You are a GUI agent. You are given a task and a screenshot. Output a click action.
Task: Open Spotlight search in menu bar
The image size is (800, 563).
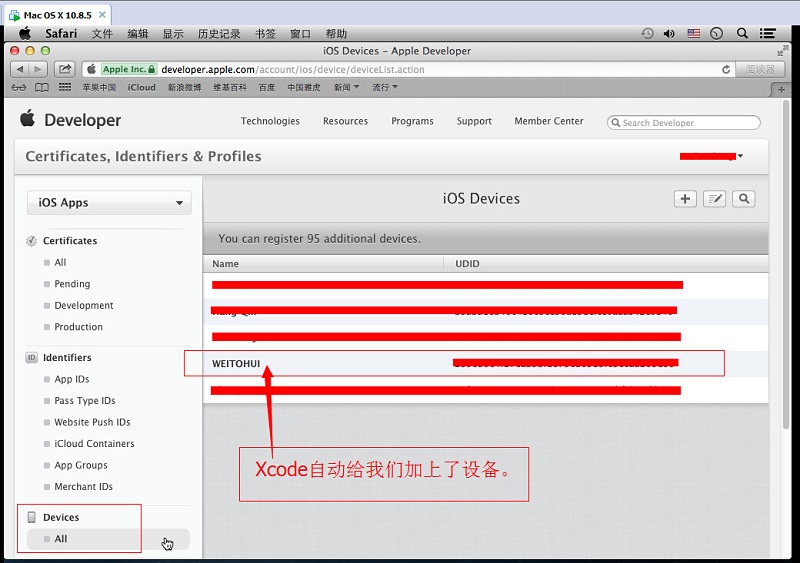pos(742,34)
